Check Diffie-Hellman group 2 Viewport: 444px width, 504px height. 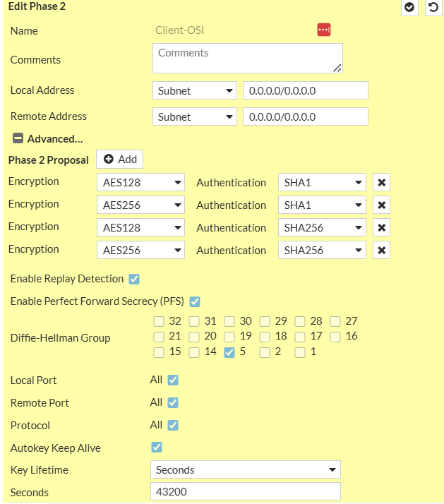point(265,352)
